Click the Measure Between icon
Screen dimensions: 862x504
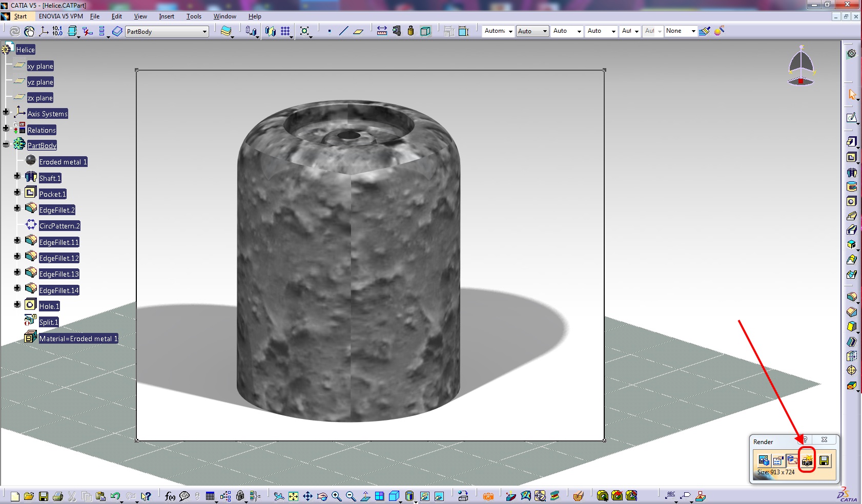(382, 31)
